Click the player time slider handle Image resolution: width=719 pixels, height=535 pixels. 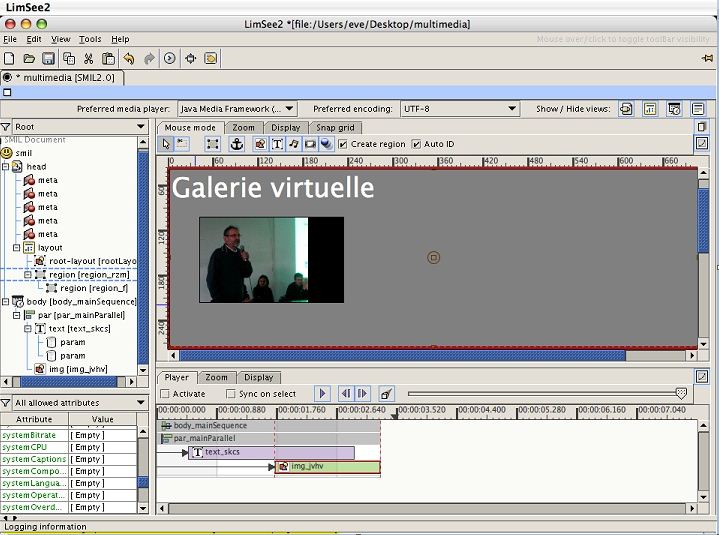[x=681, y=393]
